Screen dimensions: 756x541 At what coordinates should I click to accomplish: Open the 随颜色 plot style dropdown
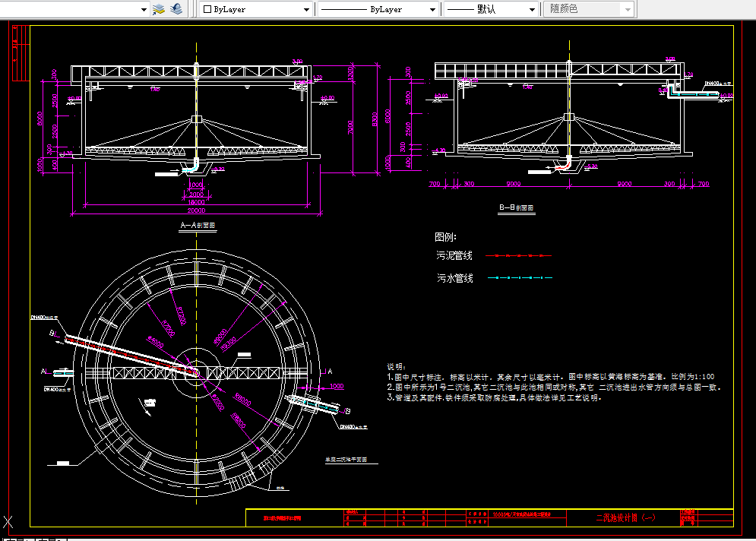628,10
